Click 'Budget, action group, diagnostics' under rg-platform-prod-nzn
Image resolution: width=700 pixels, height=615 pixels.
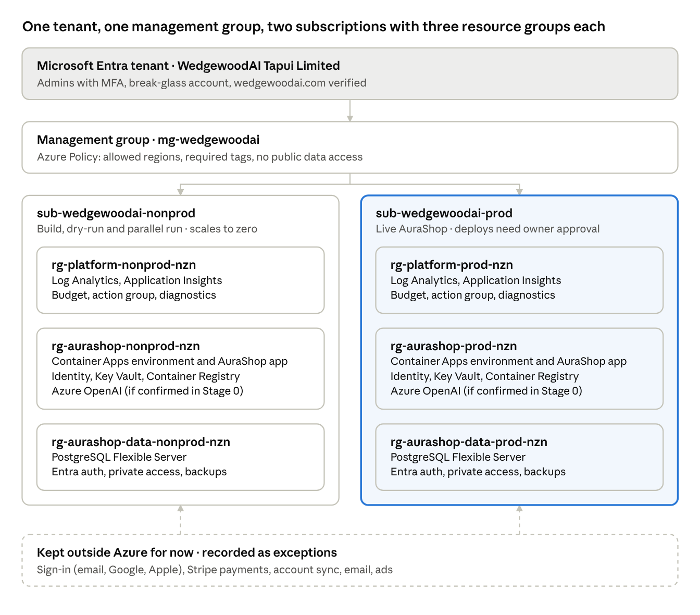click(473, 295)
